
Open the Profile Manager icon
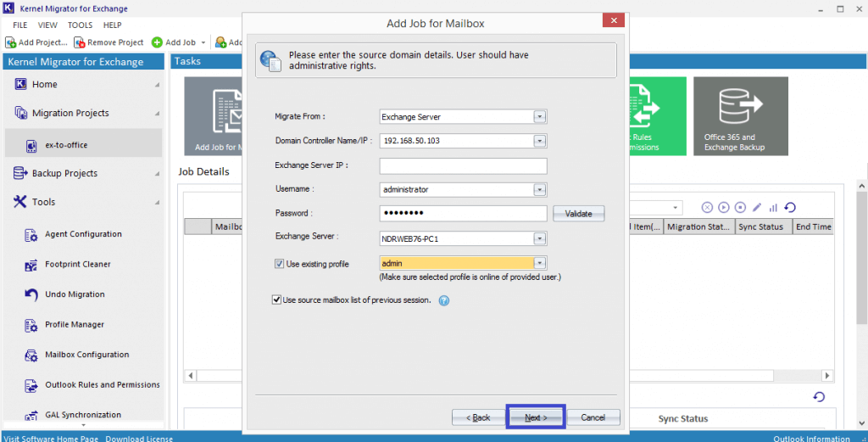pyautogui.click(x=31, y=325)
